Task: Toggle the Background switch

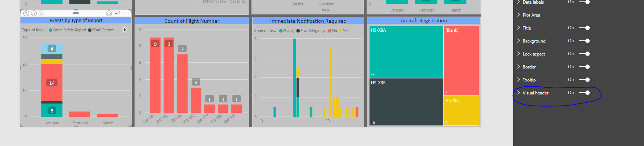Action: [584, 41]
